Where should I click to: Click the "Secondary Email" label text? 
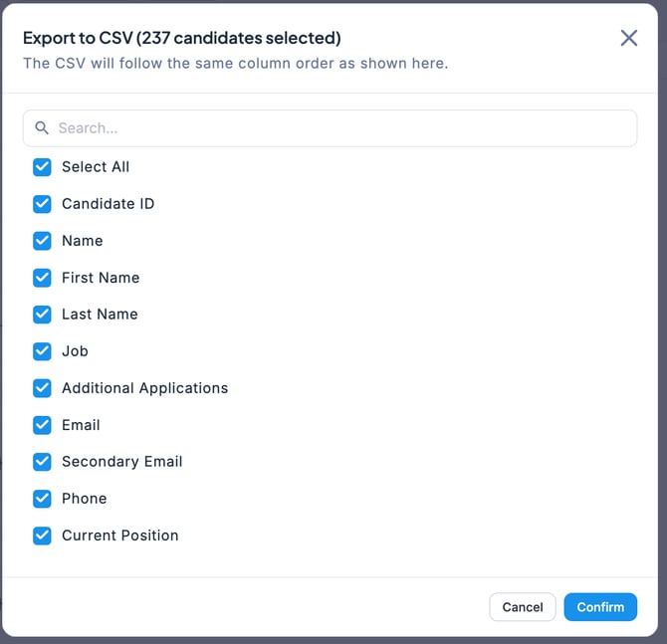click(121, 462)
